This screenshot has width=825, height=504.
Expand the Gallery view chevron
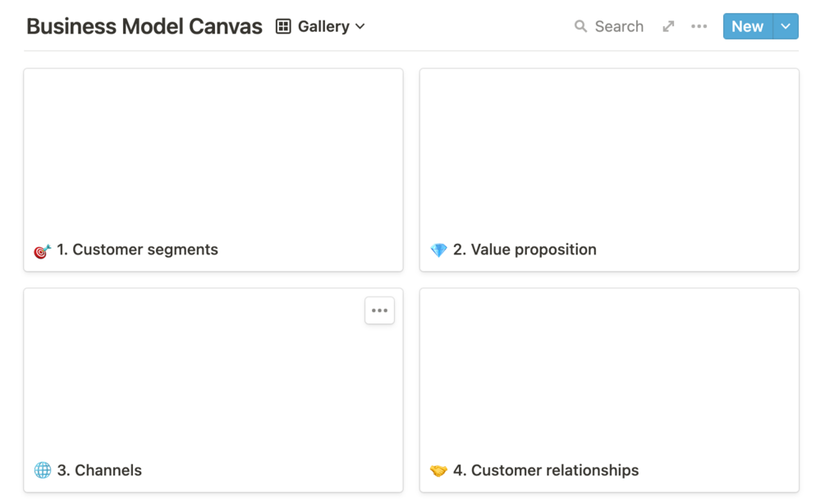click(360, 26)
